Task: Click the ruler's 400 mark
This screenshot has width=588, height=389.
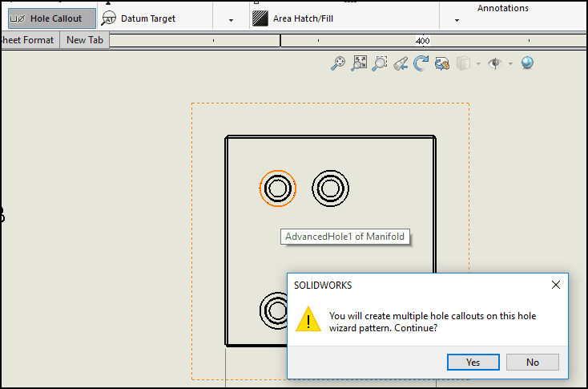Action: point(423,41)
